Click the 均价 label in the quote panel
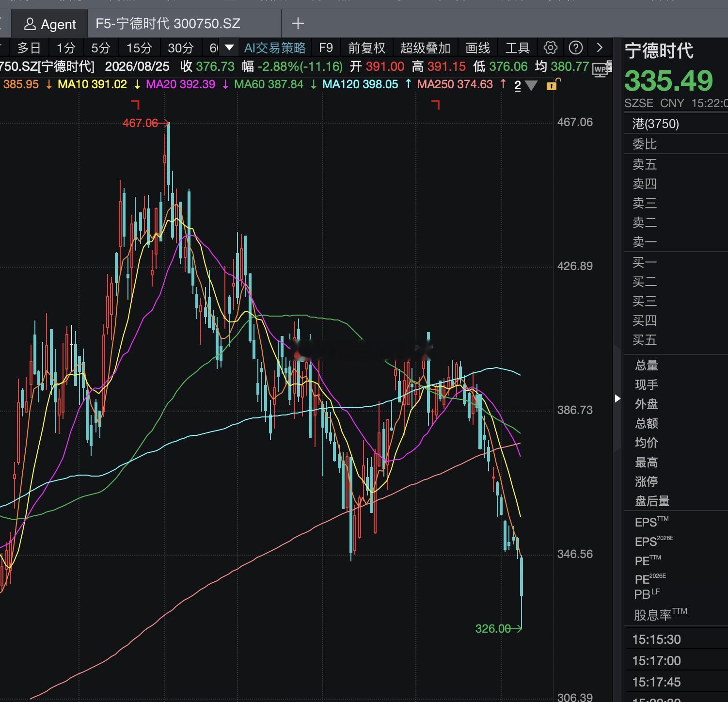Viewport: 728px width, 702px height. point(647,443)
